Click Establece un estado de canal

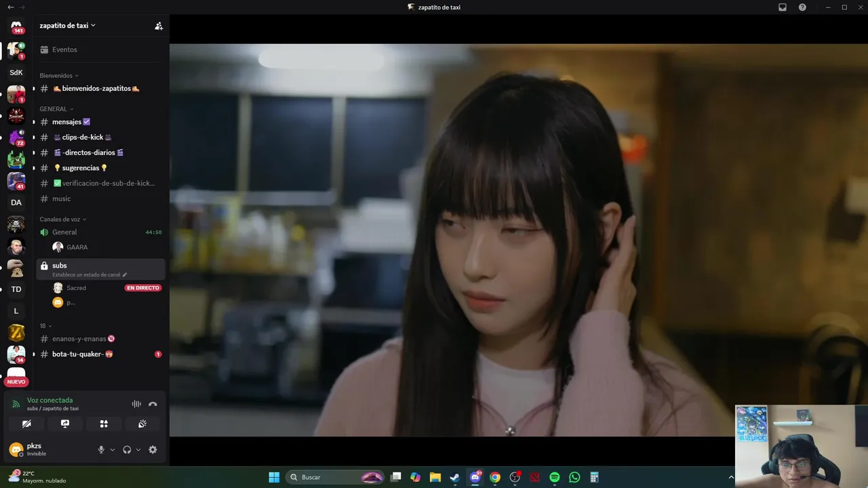(90, 274)
